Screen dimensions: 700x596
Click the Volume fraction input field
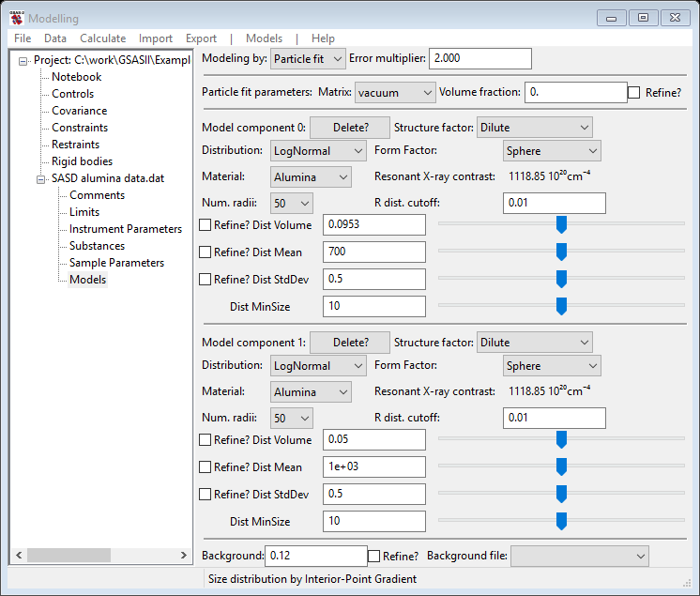click(x=576, y=92)
